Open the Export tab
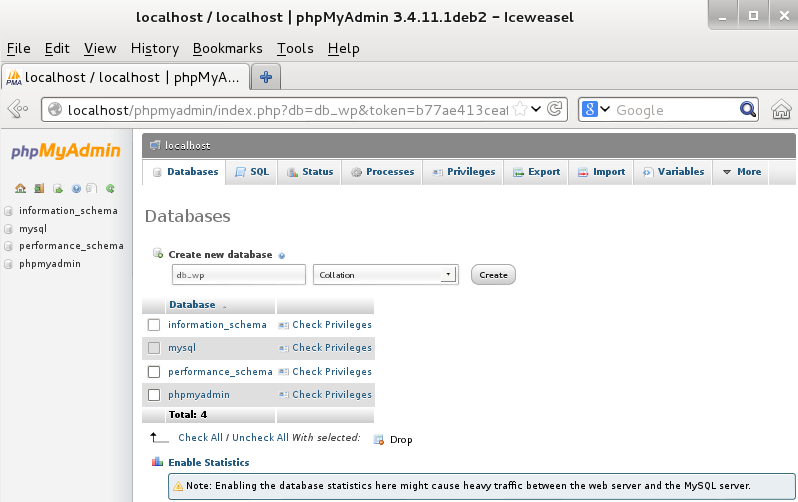This screenshot has height=502, width=798. click(536, 172)
